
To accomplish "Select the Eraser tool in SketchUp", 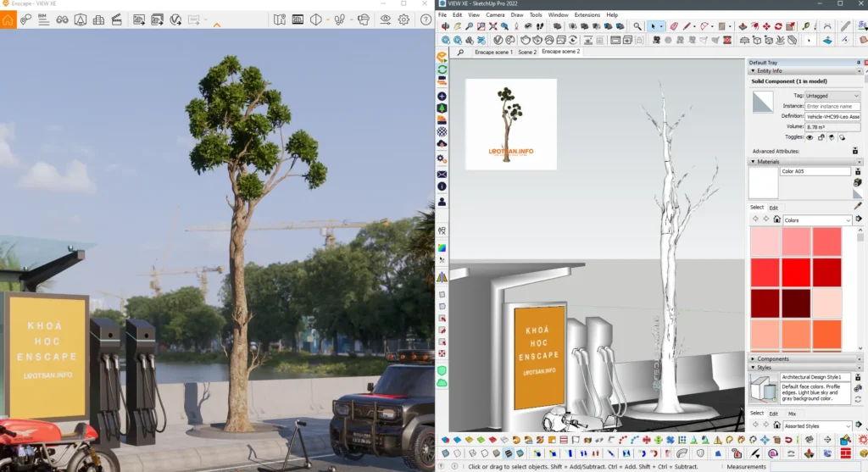I will tap(674, 26).
